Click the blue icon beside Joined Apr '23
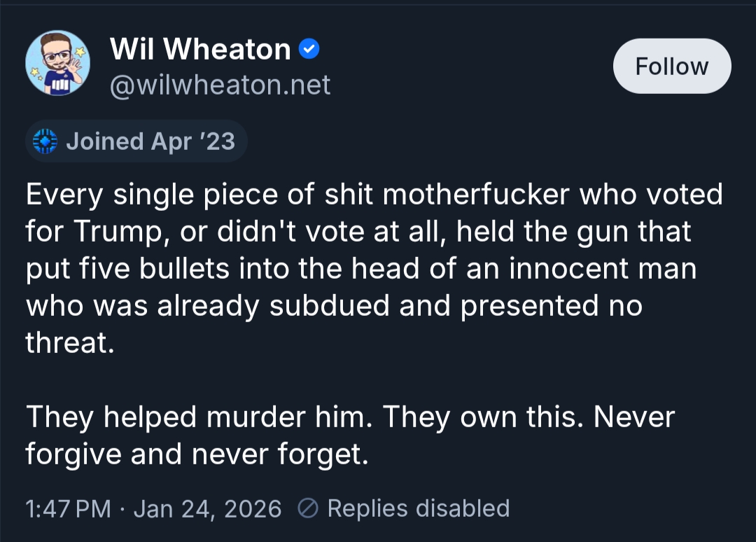The image size is (756, 542). click(x=45, y=141)
